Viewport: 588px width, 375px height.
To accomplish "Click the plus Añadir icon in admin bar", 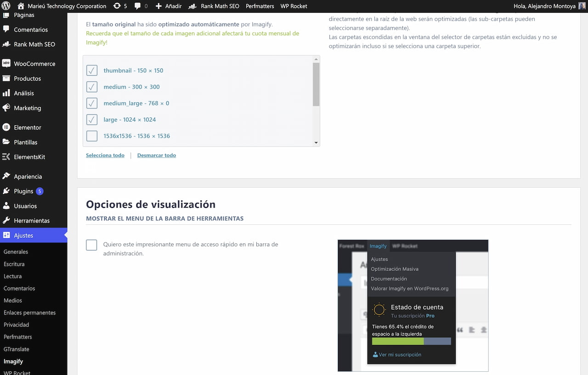I will [158, 6].
